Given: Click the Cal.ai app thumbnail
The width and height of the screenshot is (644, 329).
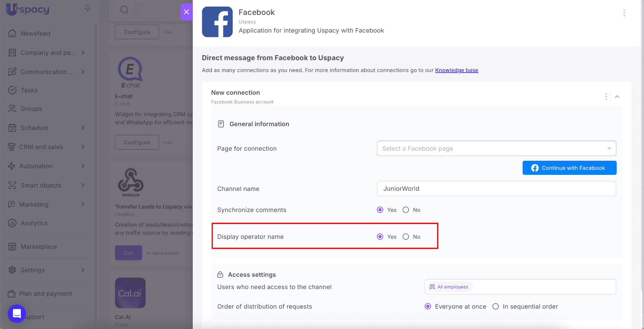Looking at the screenshot, I should [130, 293].
